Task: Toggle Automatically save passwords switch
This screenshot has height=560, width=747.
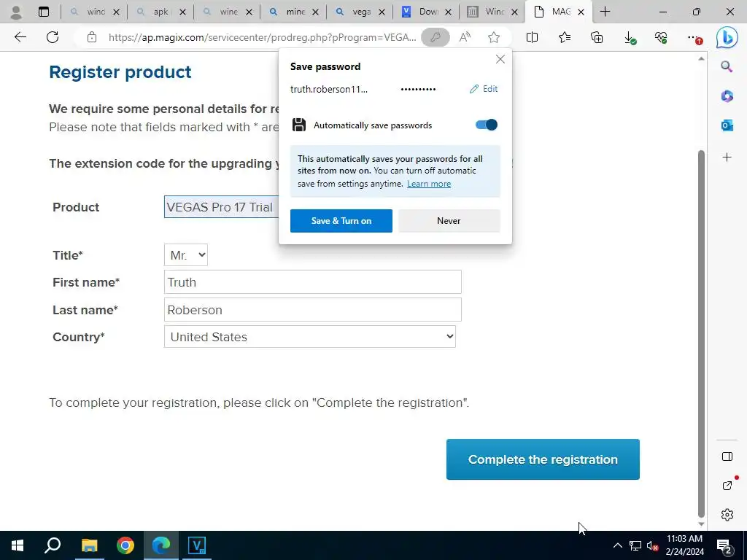Action: tap(486, 125)
